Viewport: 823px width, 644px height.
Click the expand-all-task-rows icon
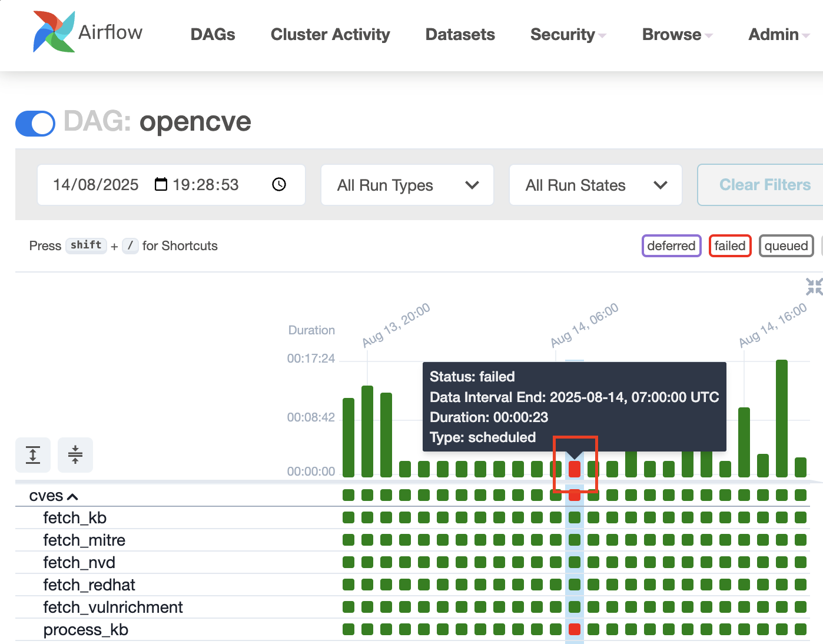[x=32, y=454]
